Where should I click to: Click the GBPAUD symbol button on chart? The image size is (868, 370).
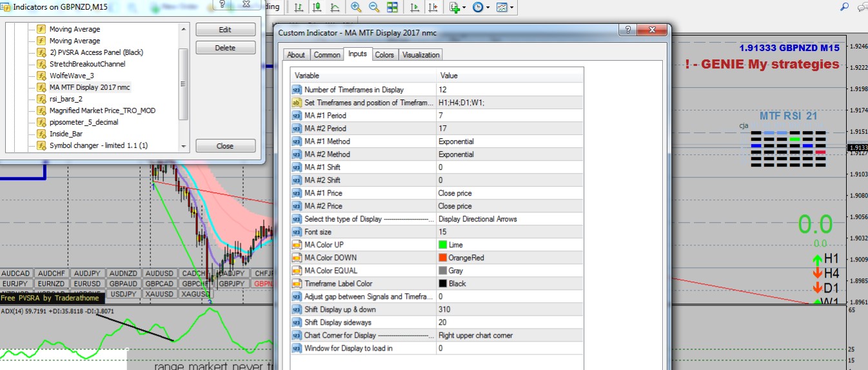(x=123, y=283)
